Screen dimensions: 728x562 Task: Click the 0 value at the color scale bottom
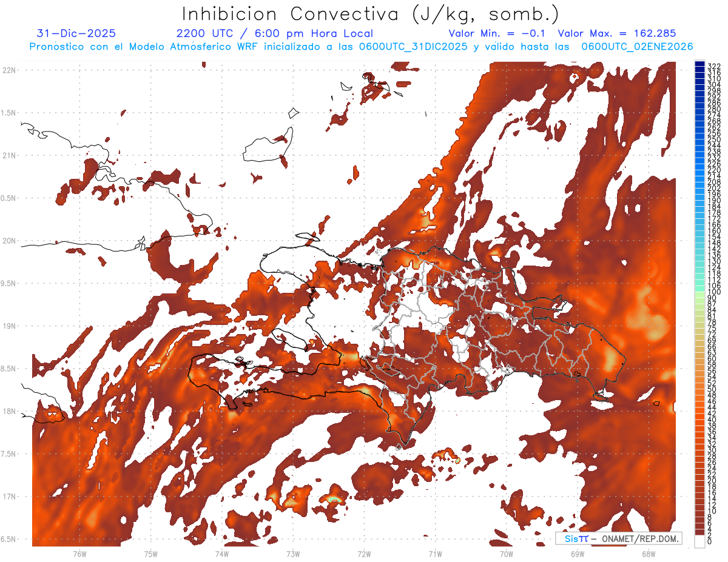pyautogui.click(x=710, y=541)
